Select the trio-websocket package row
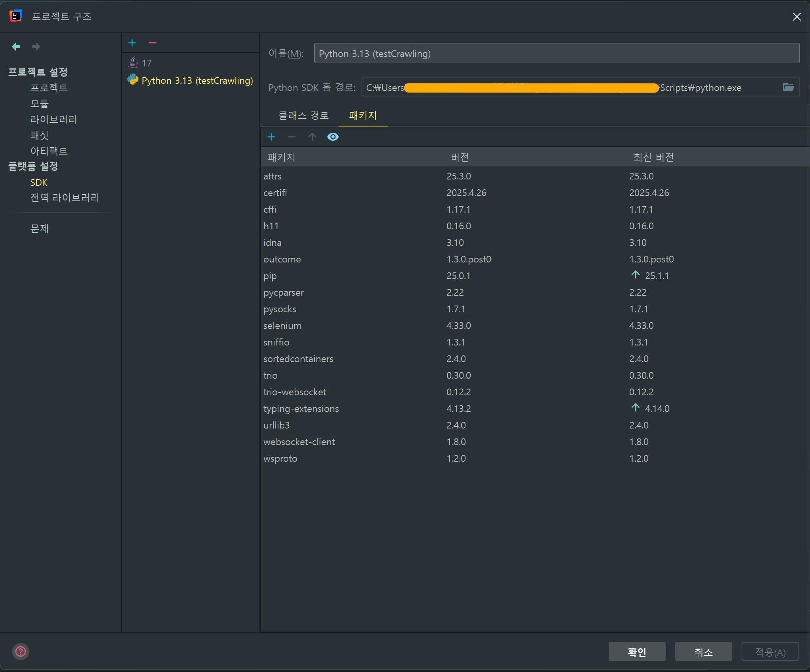Screen dimensions: 810x672 (535, 392)
